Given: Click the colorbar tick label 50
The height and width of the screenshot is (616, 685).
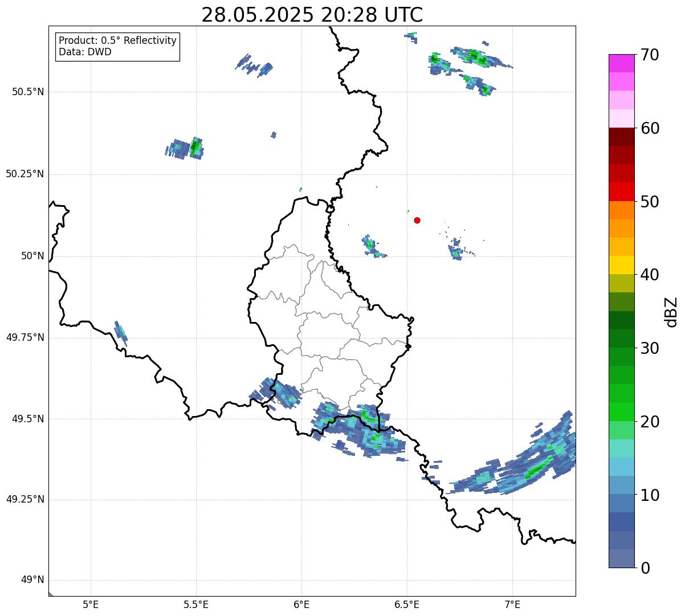Looking at the screenshot, I should (650, 202).
